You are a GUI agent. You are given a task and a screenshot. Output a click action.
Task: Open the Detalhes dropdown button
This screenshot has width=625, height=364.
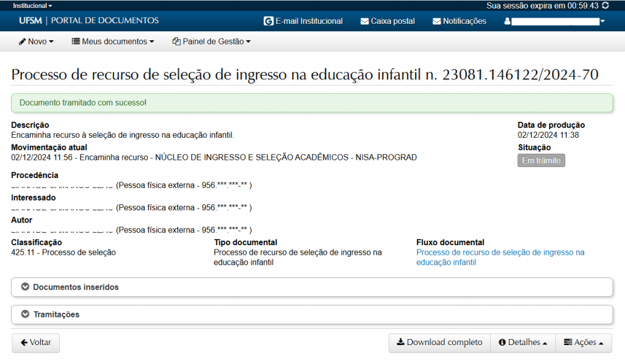[522, 343]
